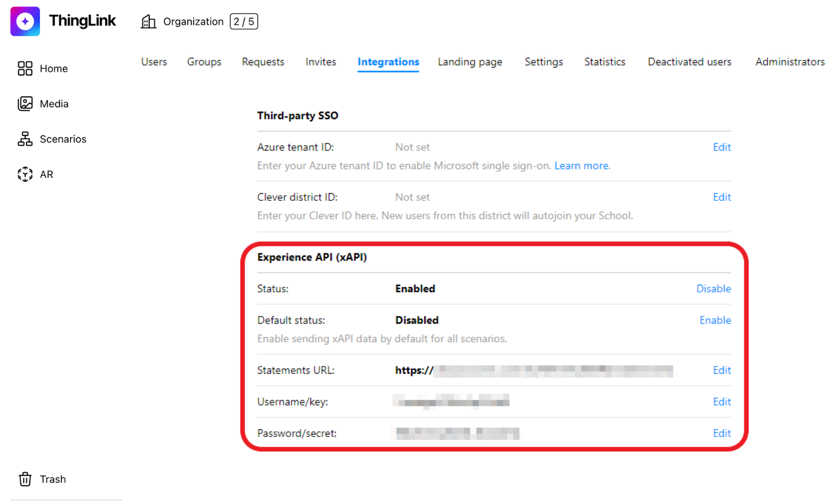
Task: Click the Organization building icon
Action: [148, 21]
